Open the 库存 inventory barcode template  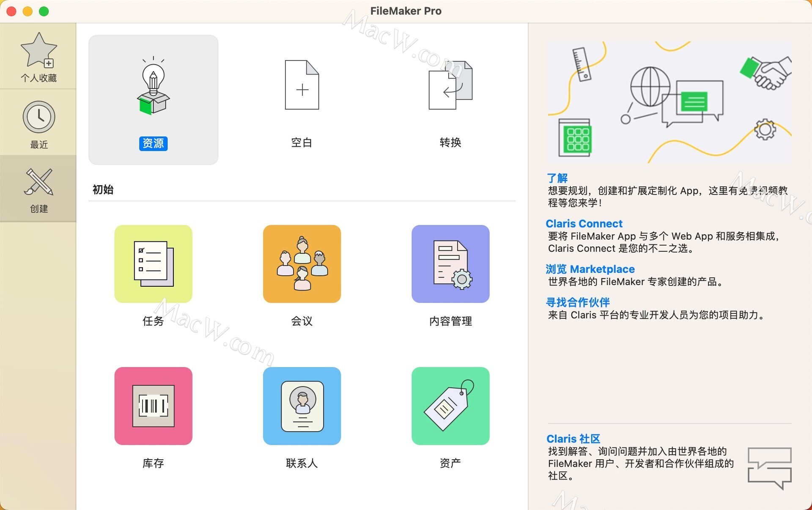[154, 406]
